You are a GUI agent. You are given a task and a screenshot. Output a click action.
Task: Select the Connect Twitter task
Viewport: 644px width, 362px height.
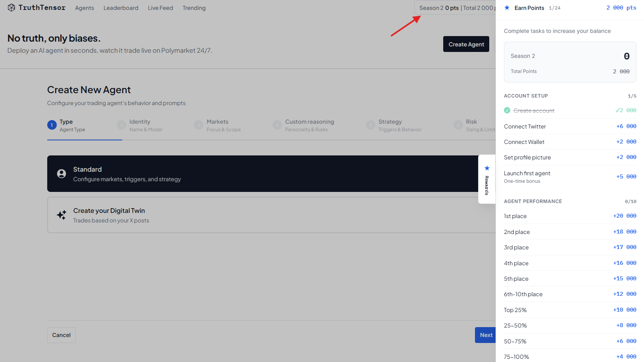pos(525,126)
